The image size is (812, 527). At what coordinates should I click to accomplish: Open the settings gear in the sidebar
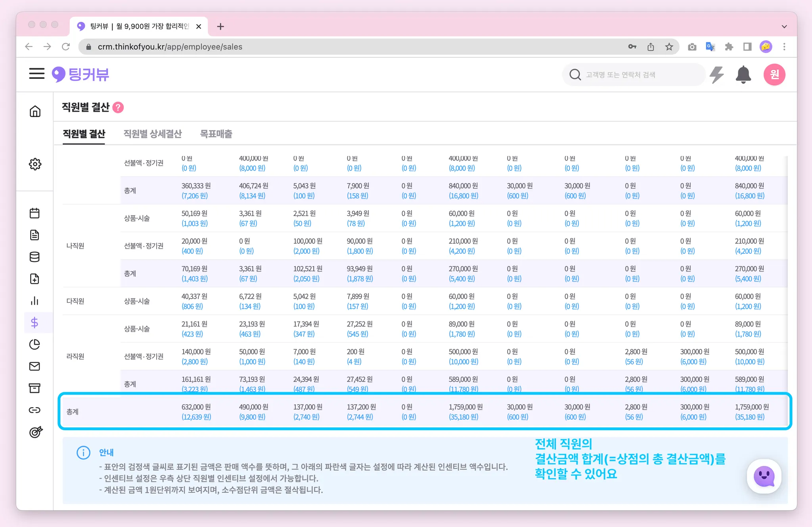(35, 164)
